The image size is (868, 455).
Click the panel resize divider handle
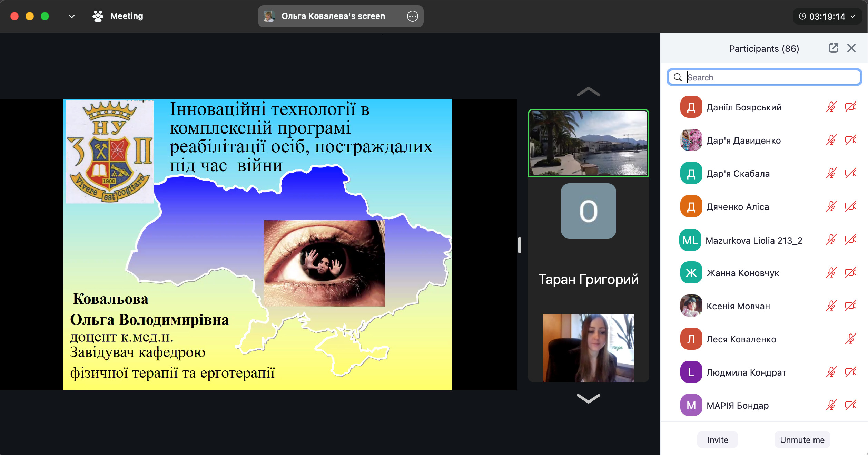[x=520, y=245]
